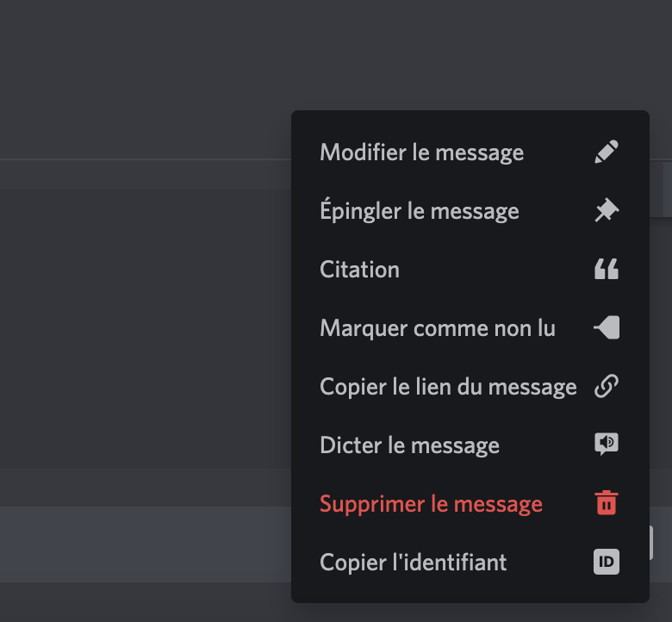This screenshot has height=622, width=672.
Task: Click the pencil edit icon
Action: tap(606, 152)
